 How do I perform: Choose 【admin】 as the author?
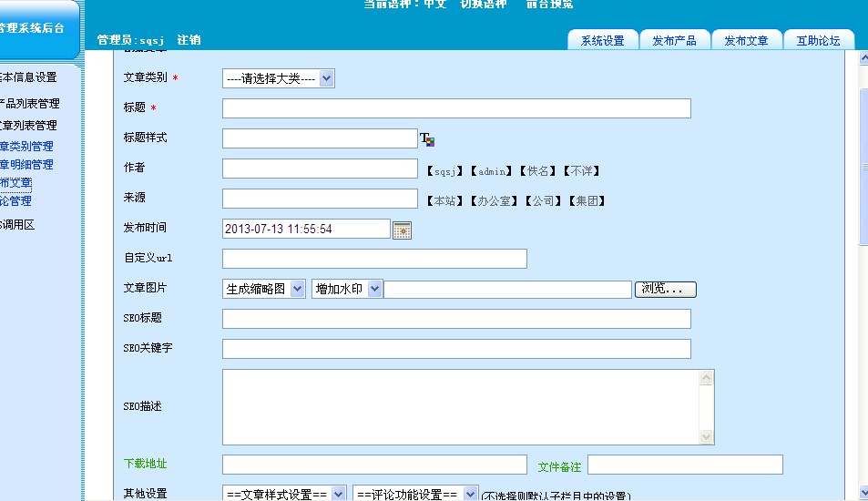(492, 171)
